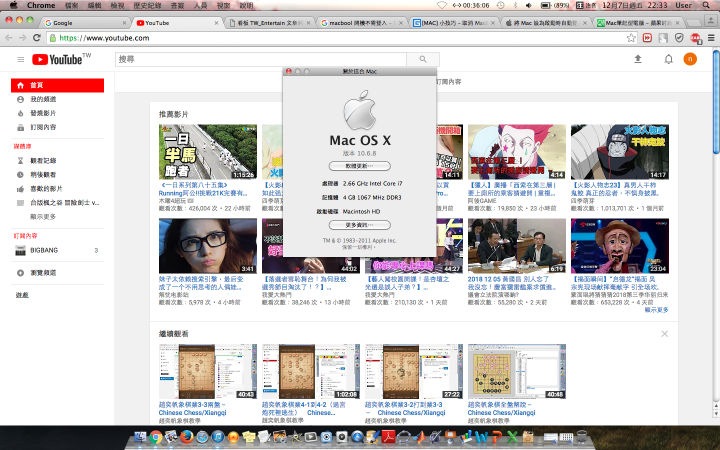Open Finder from the Dock
The width and height of the screenshot is (720, 450).
coord(141,437)
